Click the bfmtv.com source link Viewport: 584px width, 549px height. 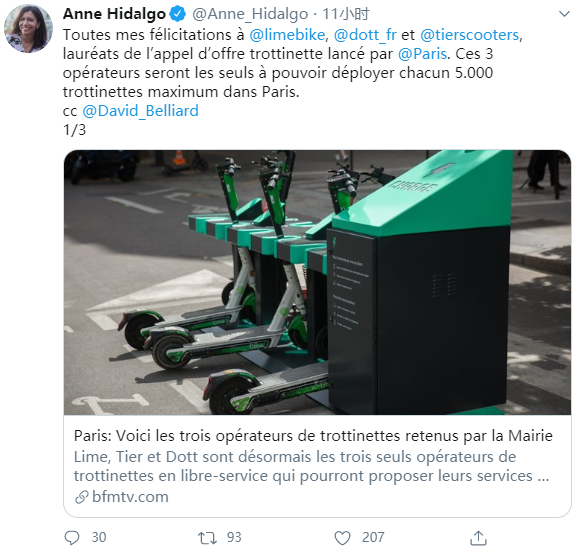pos(130,497)
